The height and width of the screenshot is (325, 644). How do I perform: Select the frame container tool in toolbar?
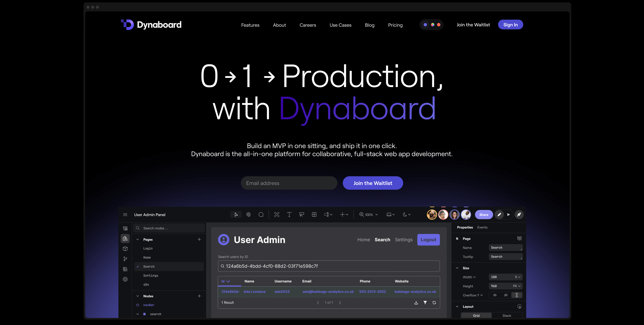pos(277,214)
